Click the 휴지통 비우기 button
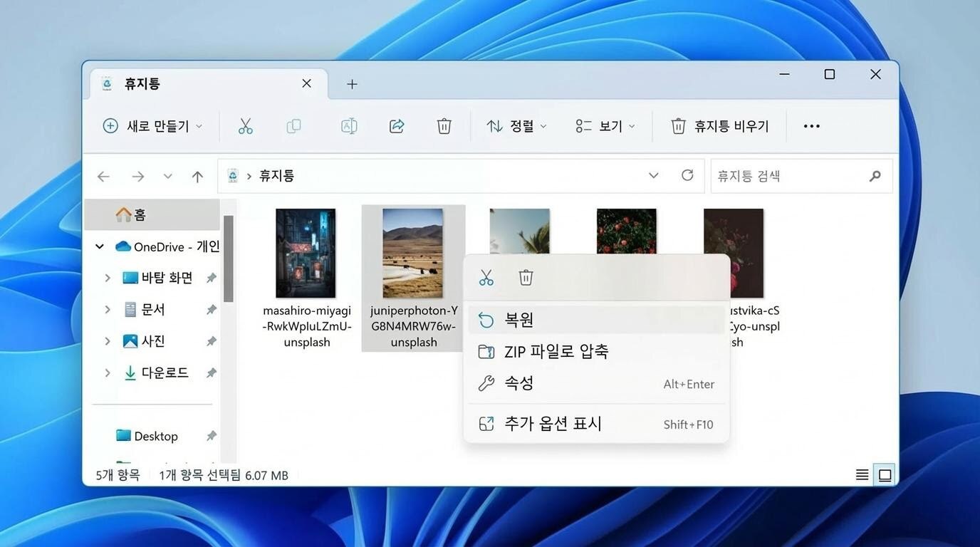The height and width of the screenshot is (547, 980). pos(720,126)
